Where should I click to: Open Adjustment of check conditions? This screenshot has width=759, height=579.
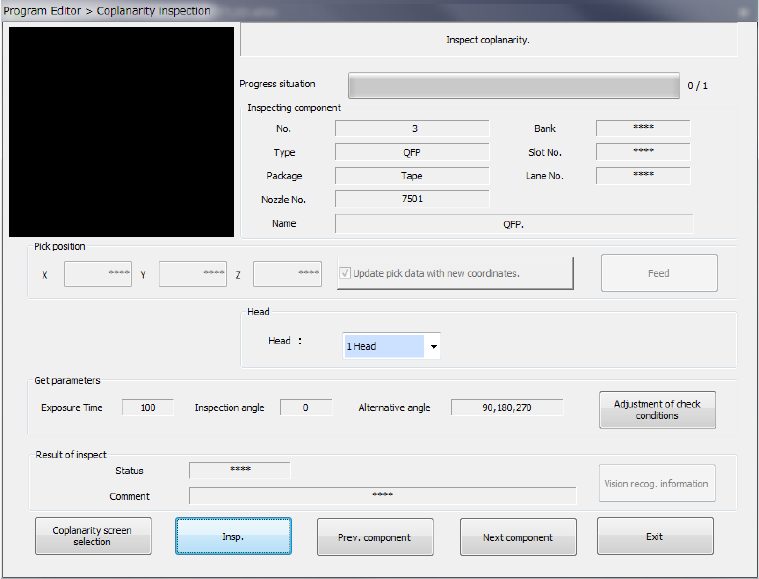tap(657, 410)
